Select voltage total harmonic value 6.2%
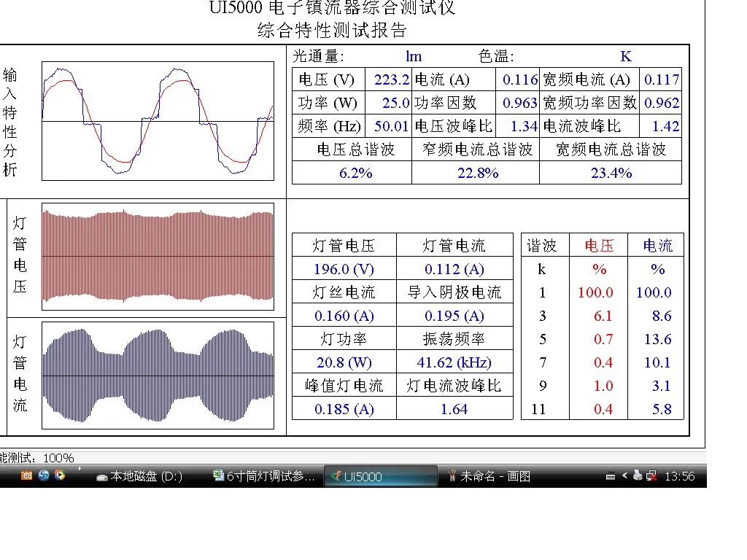The width and height of the screenshot is (747, 560). coord(355,173)
